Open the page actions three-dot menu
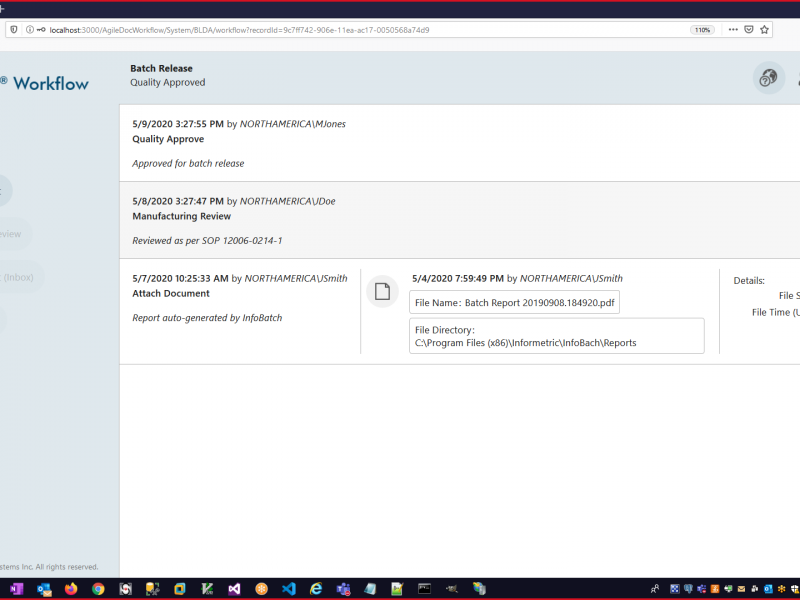 732,30
